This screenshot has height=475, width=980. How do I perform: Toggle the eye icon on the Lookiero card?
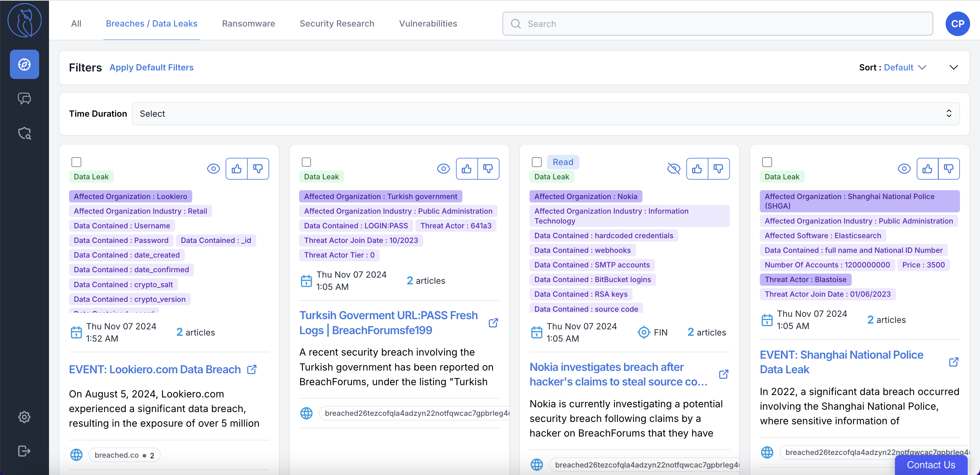[x=213, y=168]
